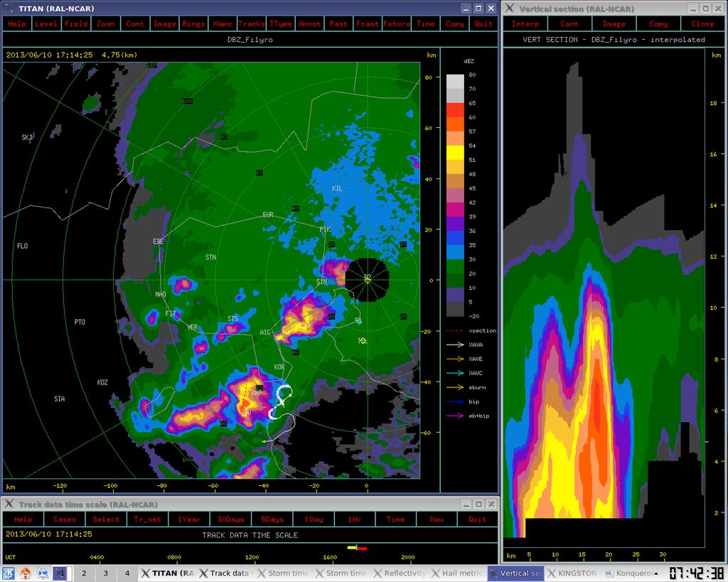Click the home folder icon in the panel
Screen dimensions: 728x582
26,573
